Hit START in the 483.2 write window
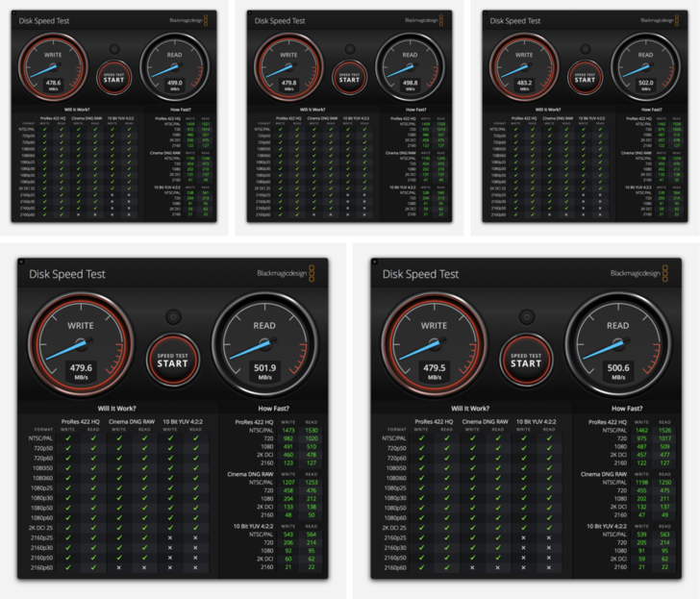The height and width of the screenshot is (599, 700). [x=585, y=78]
